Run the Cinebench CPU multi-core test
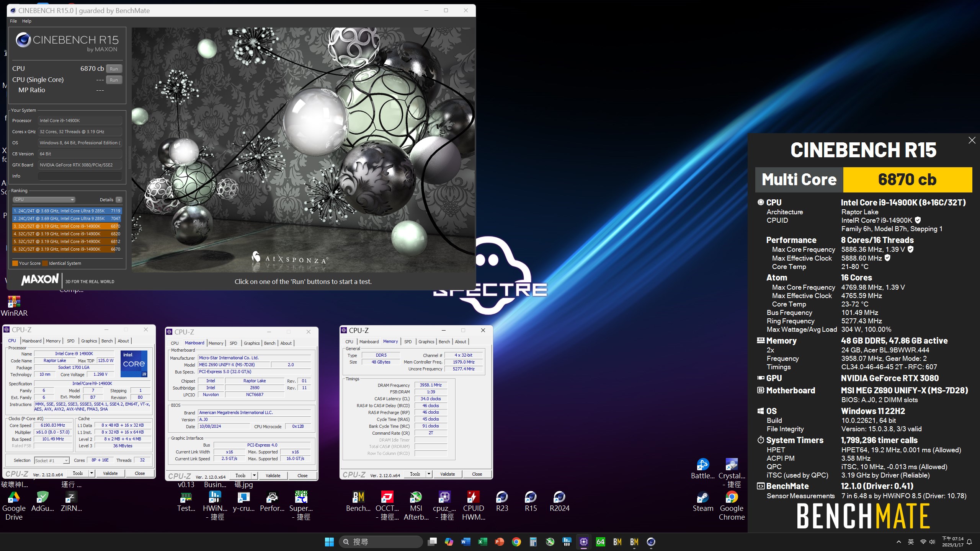980x551 pixels. click(114, 69)
